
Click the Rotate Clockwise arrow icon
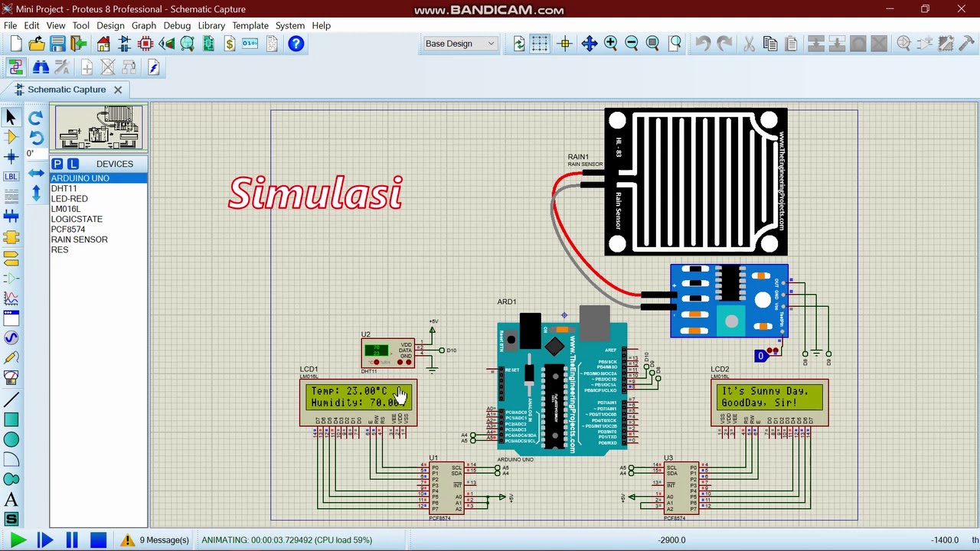click(x=35, y=118)
